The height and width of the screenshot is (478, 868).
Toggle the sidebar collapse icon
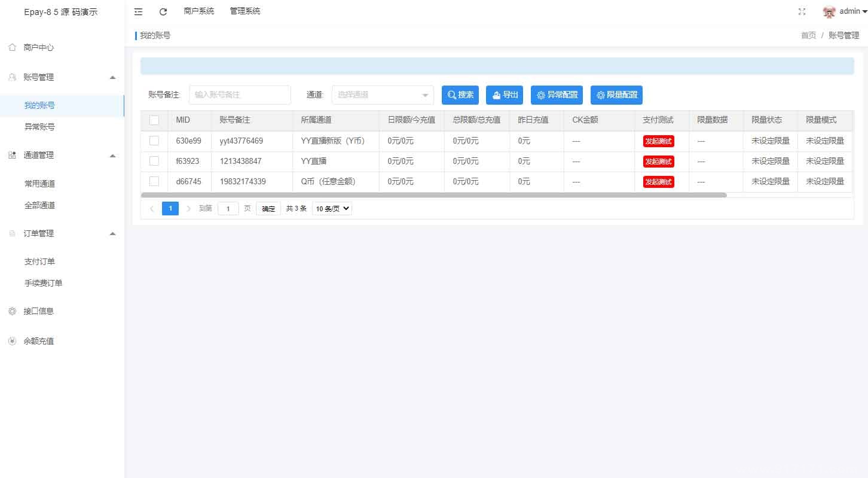pos(139,11)
